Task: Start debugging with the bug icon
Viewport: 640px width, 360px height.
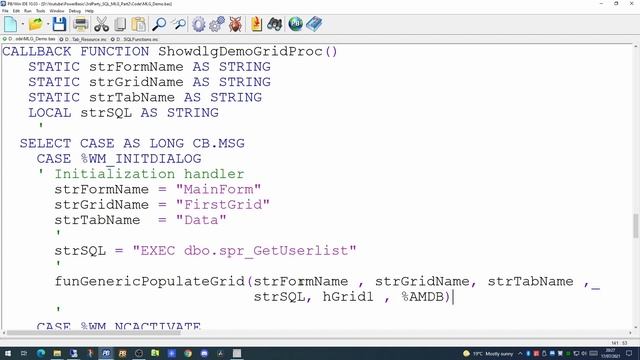Action: click(235, 24)
